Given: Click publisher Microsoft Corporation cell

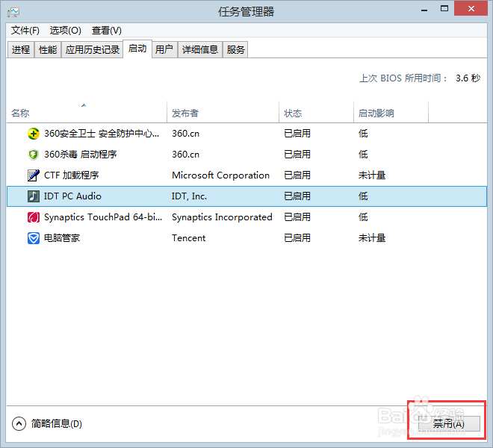Looking at the screenshot, I should (x=220, y=175).
